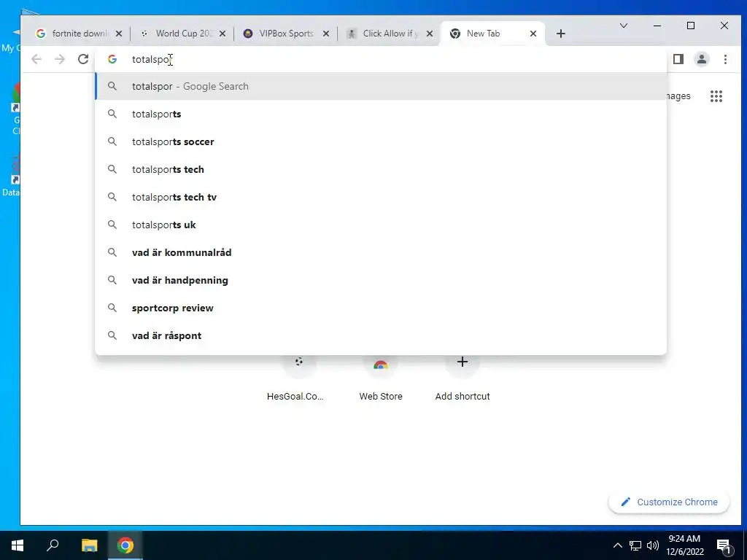Screen dimensions: 747x560
Task: Click the forward navigation arrow
Action: pyautogui.click(x=60, y=59)
